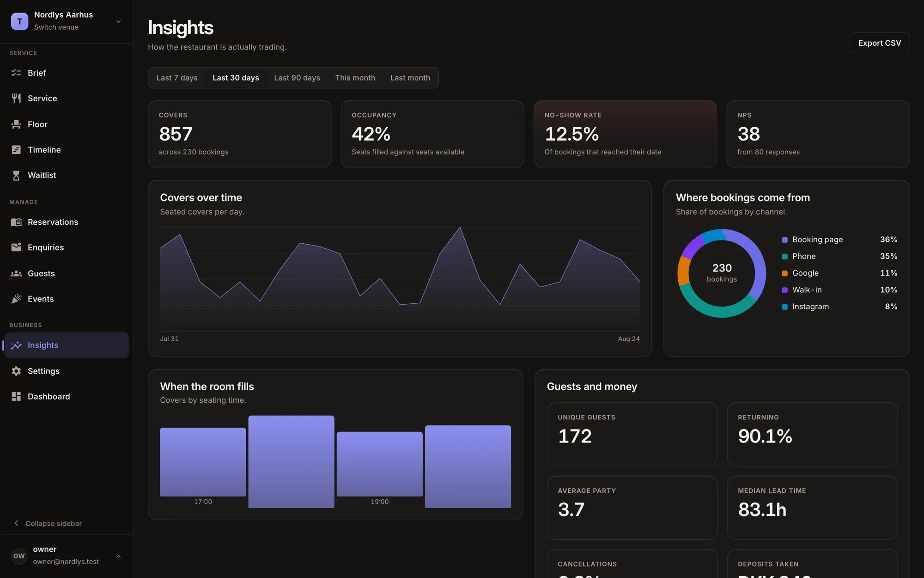Click the Brief checklist icon
The width and height of the screenshot is (924, 578).
pos(16,73)
